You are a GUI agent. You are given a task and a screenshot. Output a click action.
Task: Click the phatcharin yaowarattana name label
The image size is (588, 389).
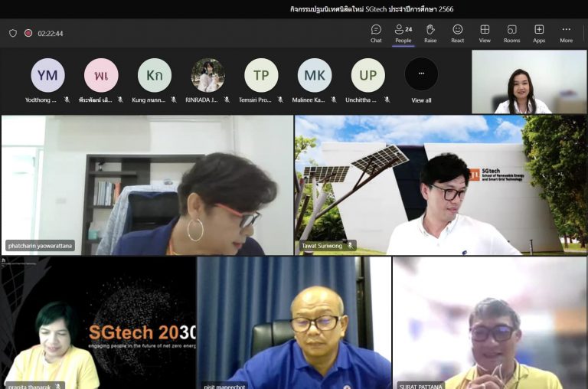tap(40, 246)
